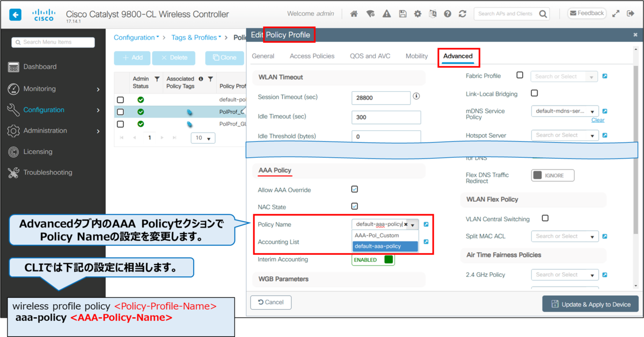Viewport: 644px width, 337px height.
Task: Switch to the Access Policies tab
Action: pyautogui.click(x=312, y=56)
